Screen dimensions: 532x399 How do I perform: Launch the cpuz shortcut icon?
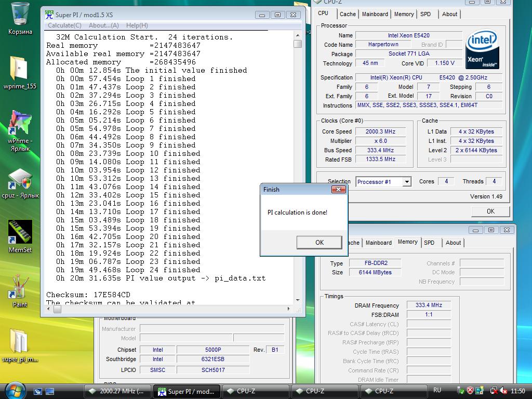pos(20,183)
